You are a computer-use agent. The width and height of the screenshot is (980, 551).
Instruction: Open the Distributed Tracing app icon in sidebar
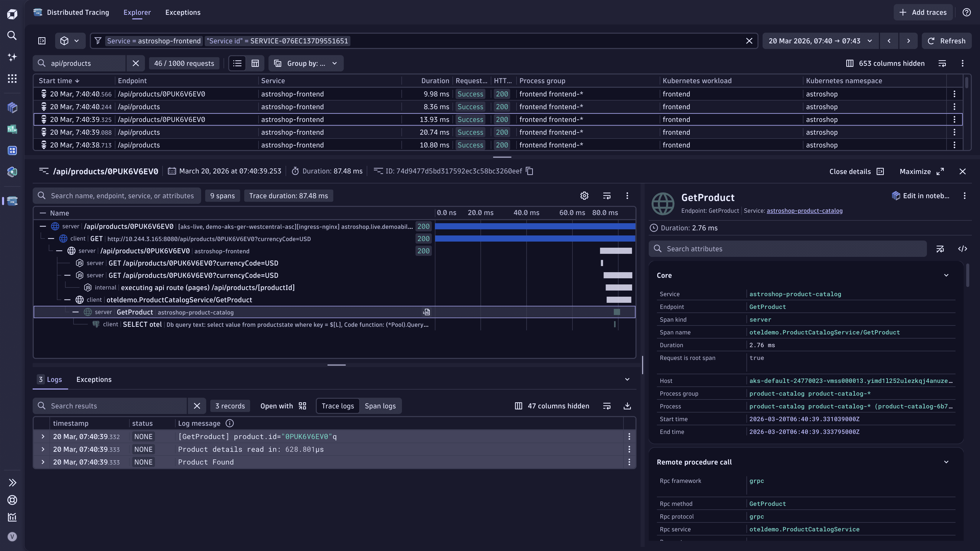(12, 201)
